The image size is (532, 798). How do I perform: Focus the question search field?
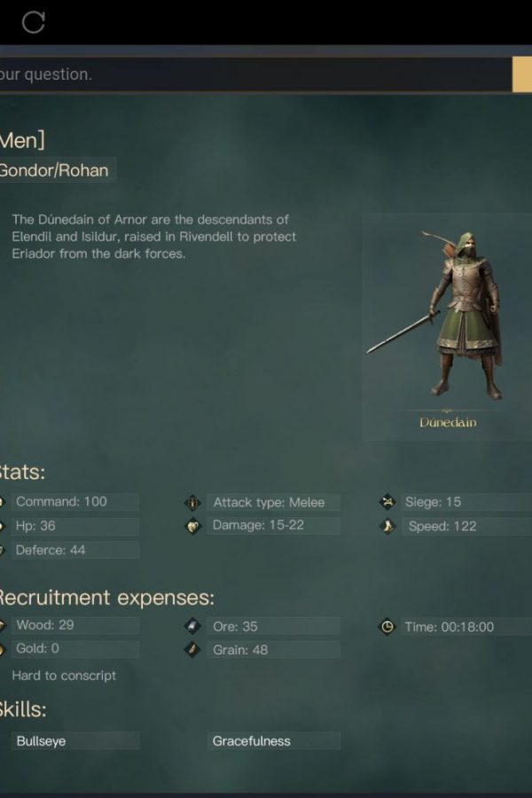[254, 74]
